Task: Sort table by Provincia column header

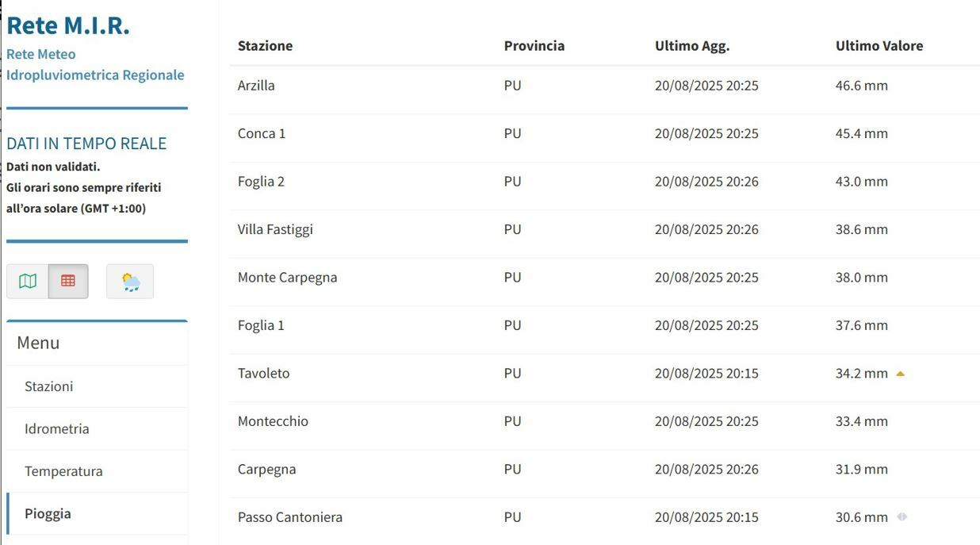Action: pyautogui.click(x=534, y=46)
